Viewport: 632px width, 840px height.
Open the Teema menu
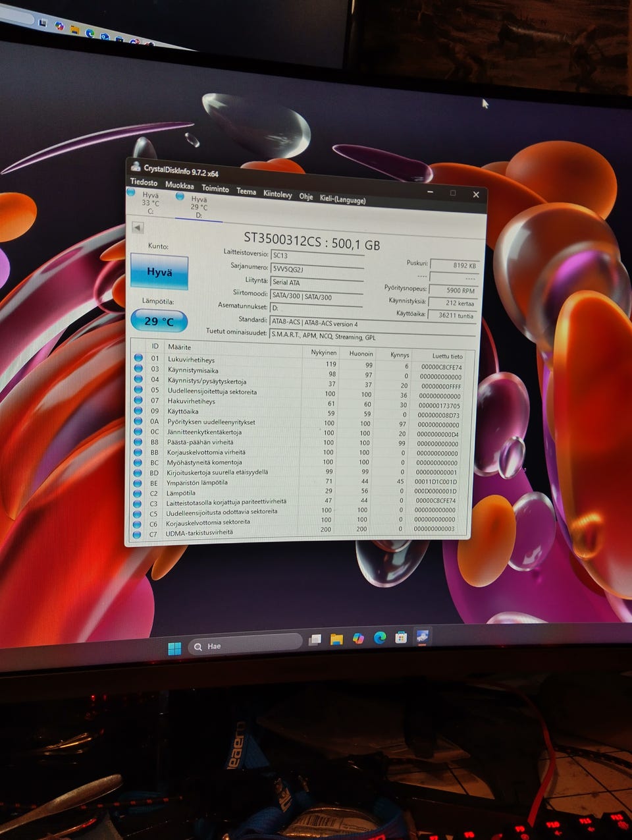tap(246, 191)
